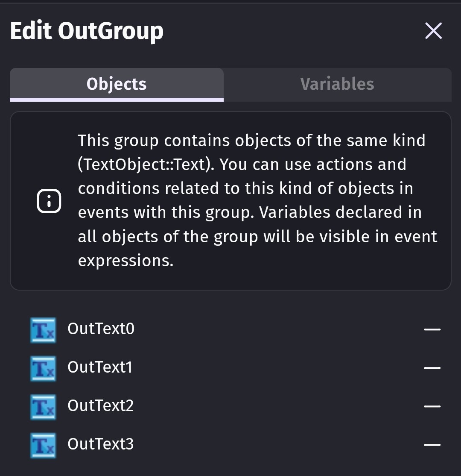Click the OutText3 text object icon
461x476 pixels.
[43, 445]
